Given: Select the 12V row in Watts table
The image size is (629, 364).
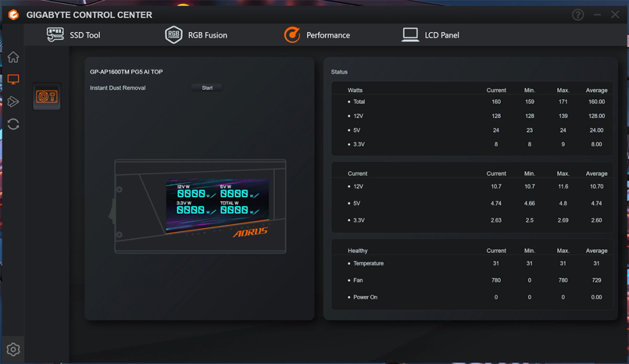Looking at the screenshot, I should click(x=472, y=116).
